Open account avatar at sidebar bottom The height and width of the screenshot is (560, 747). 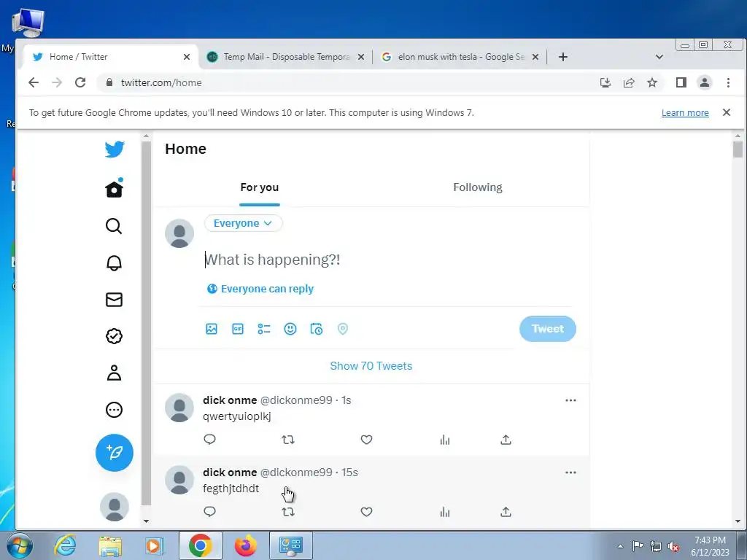(x=115, y=507)
